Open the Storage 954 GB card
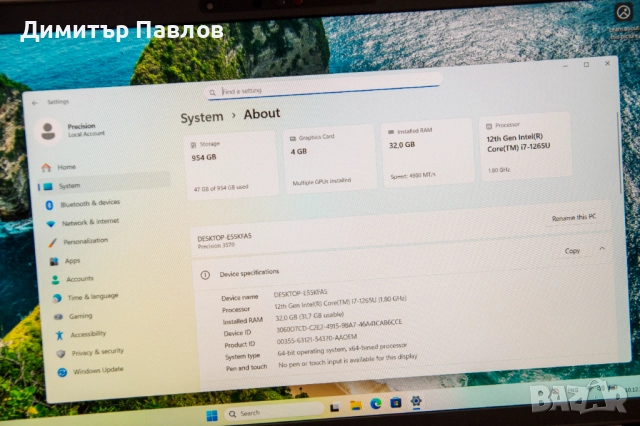The image size is (640, 426). 231,165
